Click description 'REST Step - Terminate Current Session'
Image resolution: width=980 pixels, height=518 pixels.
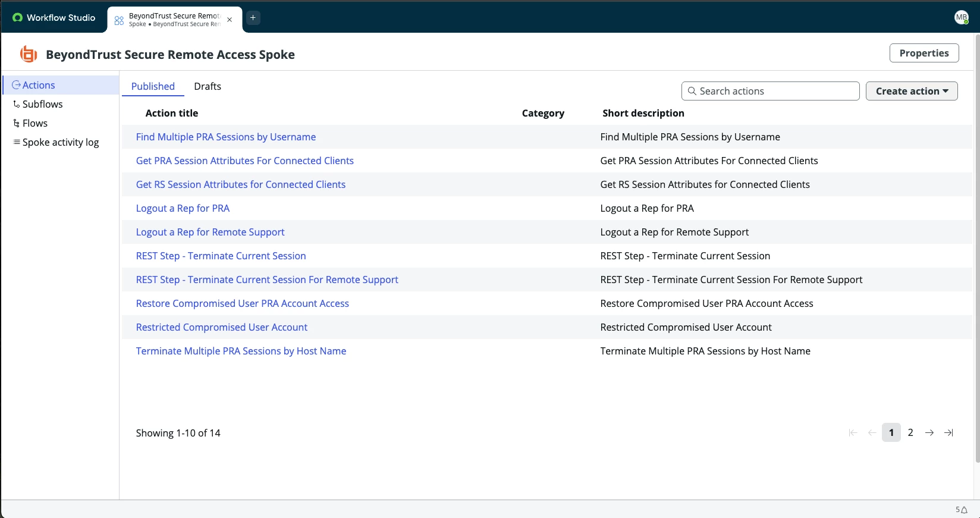pyautogui.click(x=685, y=256)
